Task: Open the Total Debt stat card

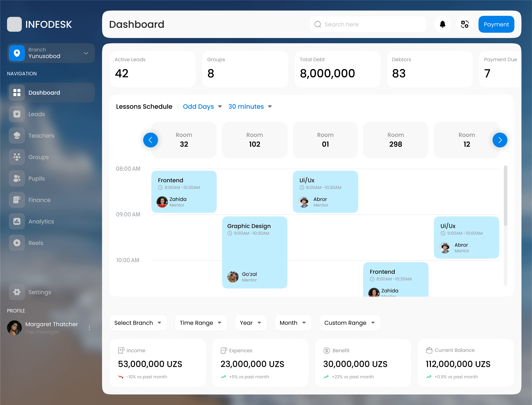Action: pos(337,69)
